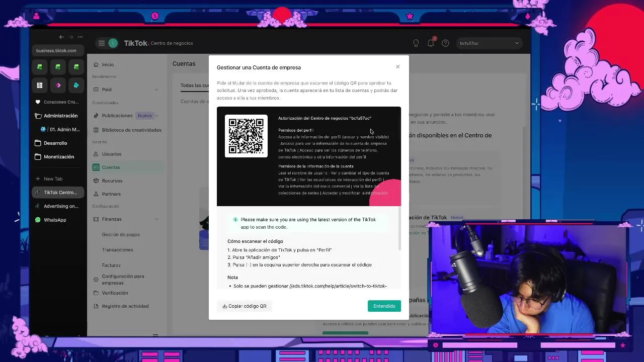Image resolution: width=644 pixels, height=362 pixels.
Task: Collapse the Finanzas section chevron
Action: coord(156,219)
